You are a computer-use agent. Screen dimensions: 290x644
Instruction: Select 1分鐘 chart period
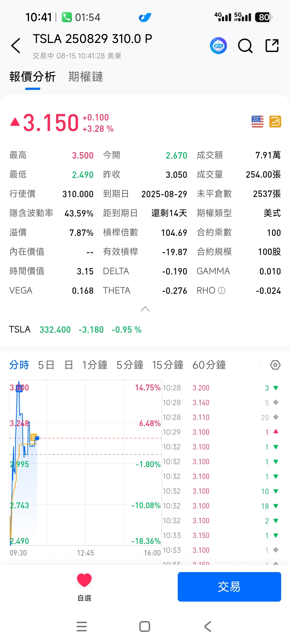pos(95,365)
